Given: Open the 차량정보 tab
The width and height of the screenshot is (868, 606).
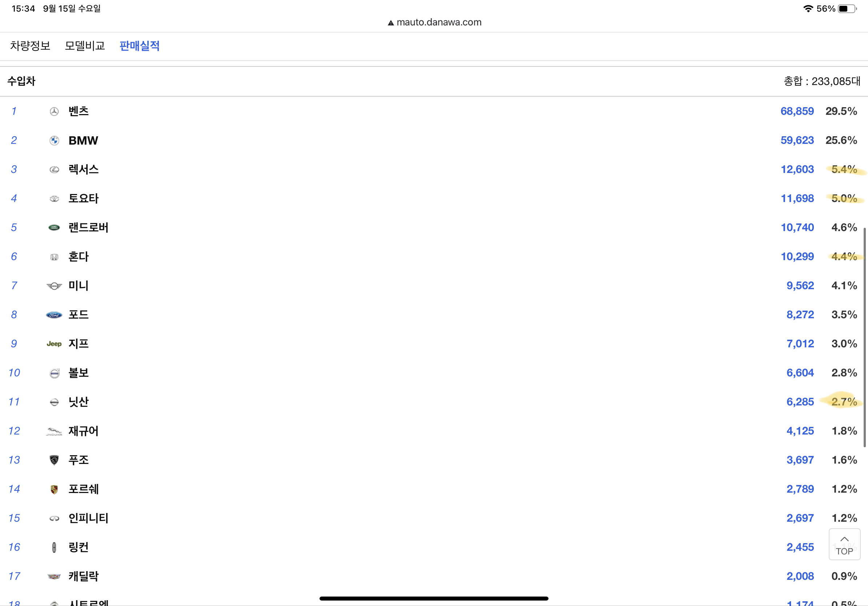Looking at the screenshot, I should (30, 46).
